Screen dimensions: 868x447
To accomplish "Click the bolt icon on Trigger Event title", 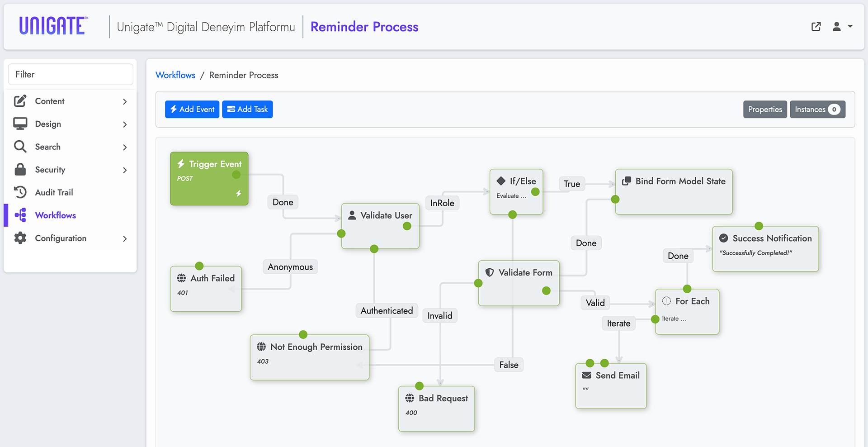I will coord(181,164).
